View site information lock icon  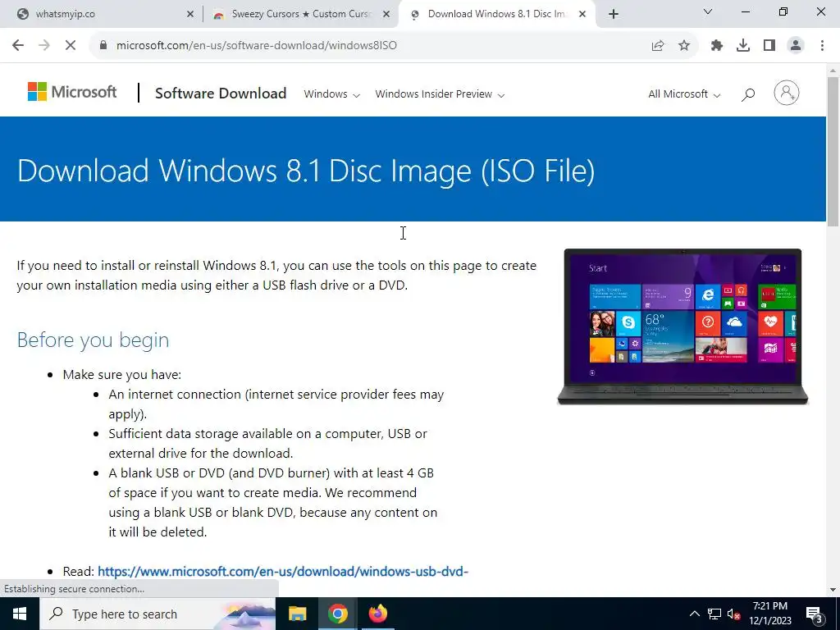[x=103, y=46]
